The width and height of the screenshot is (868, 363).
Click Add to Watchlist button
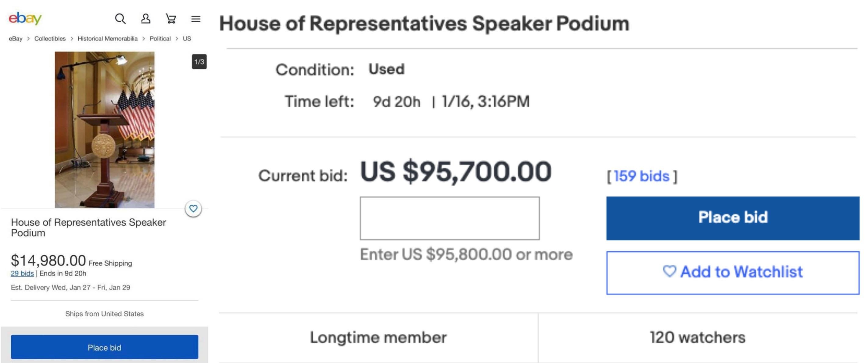coord(733,273)
